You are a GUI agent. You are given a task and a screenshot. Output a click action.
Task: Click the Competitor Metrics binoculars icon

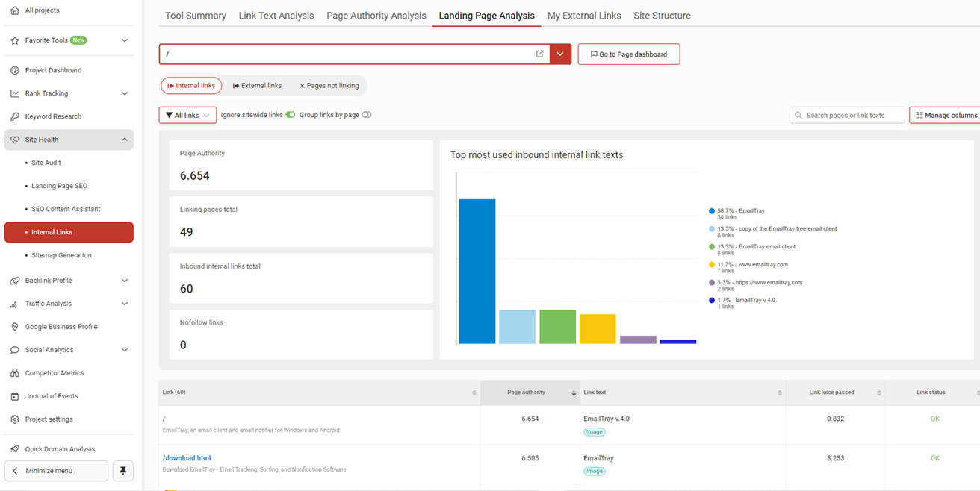[14, 373]
